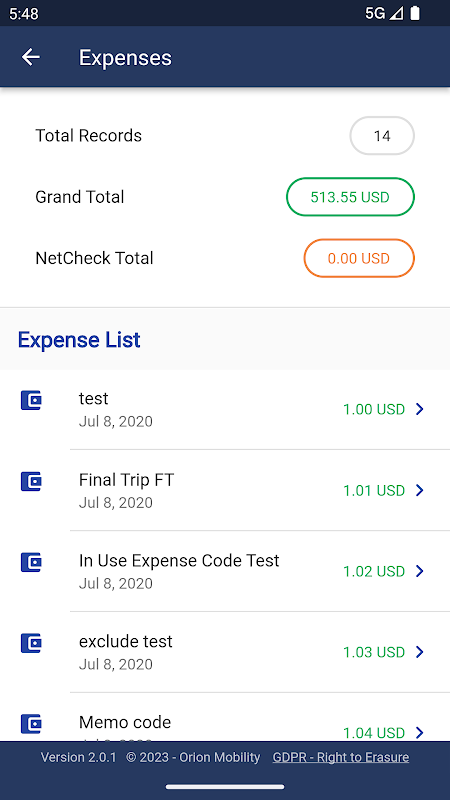This screenshot has height=800, width=450.
Task: Tap the Expense List section header
Action: point(79,340)
